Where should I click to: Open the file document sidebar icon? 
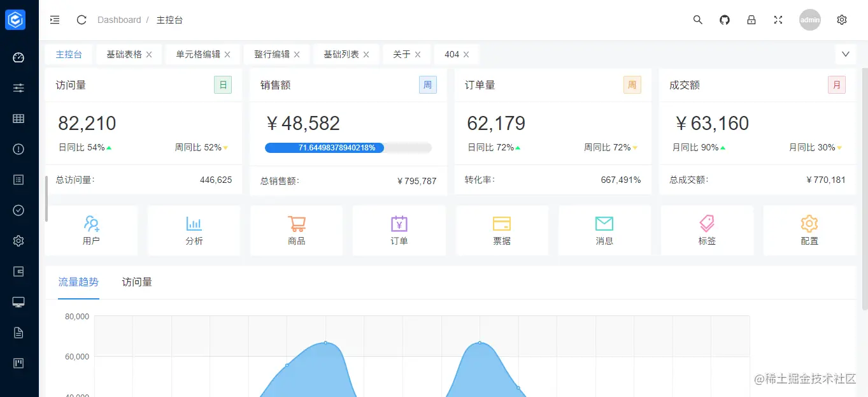18,333
